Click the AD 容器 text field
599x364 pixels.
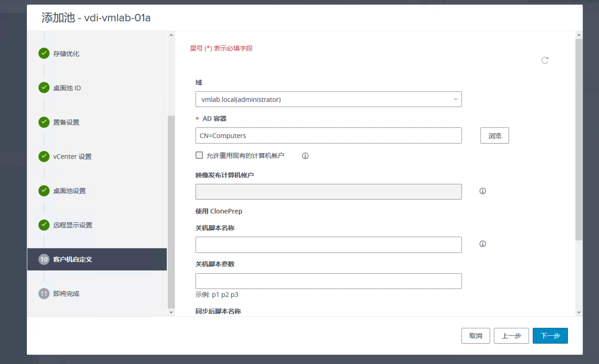tap(328, 136)
